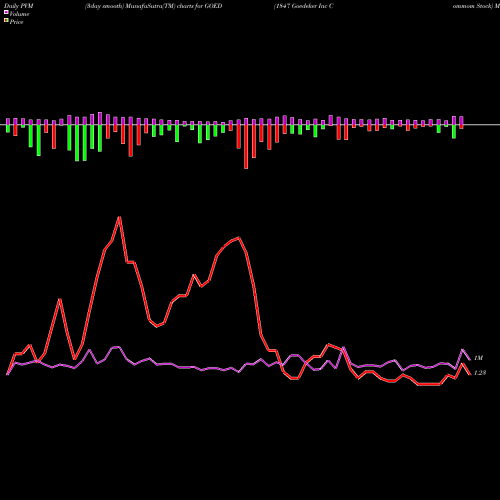Select the "Volume" legend label
The height and width of the screenshot is (500, 500).
tap(19, 14)
